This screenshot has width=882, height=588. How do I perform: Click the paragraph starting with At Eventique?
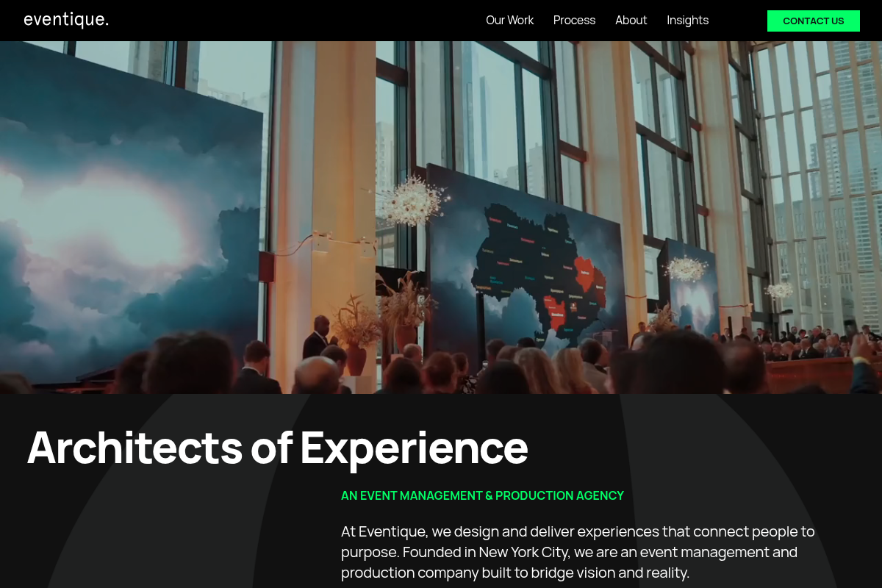pyautogui.click(x=578, y=552)
